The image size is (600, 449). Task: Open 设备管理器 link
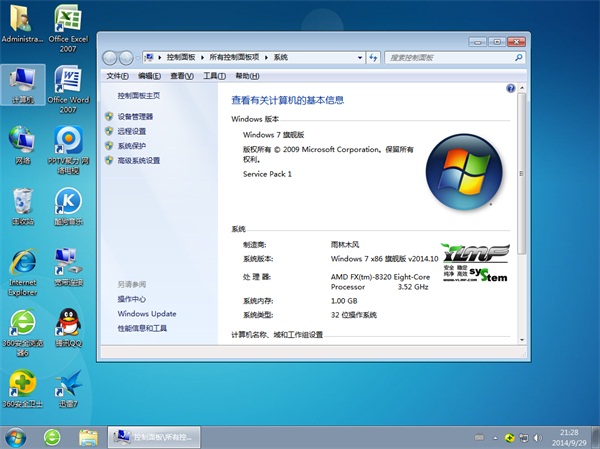tap(135, 116)
